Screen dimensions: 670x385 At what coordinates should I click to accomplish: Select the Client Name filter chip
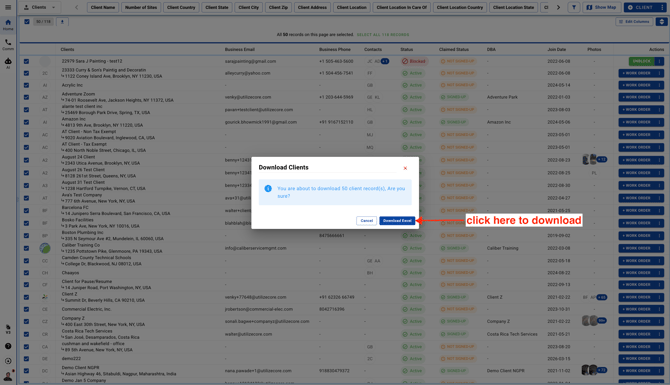[103, 7]
